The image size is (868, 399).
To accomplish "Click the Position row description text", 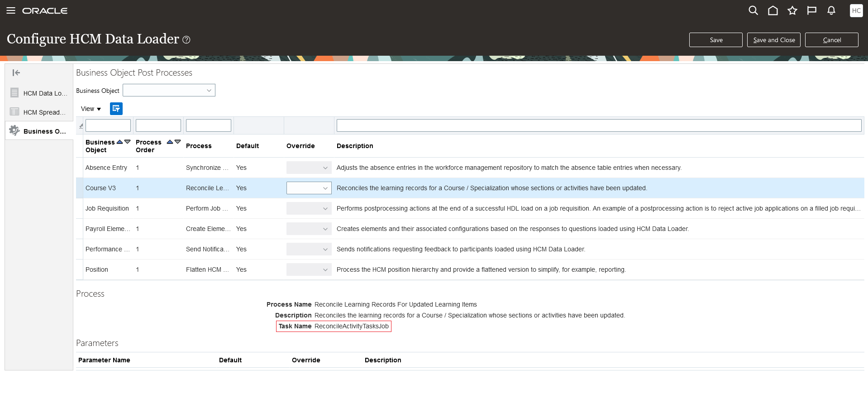I will [x=481, y=269].
